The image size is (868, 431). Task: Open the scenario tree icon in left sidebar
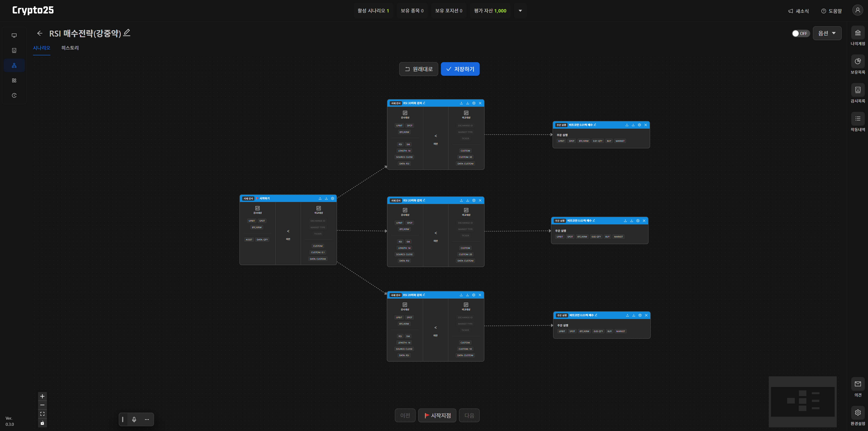click(x=14, y=65)
